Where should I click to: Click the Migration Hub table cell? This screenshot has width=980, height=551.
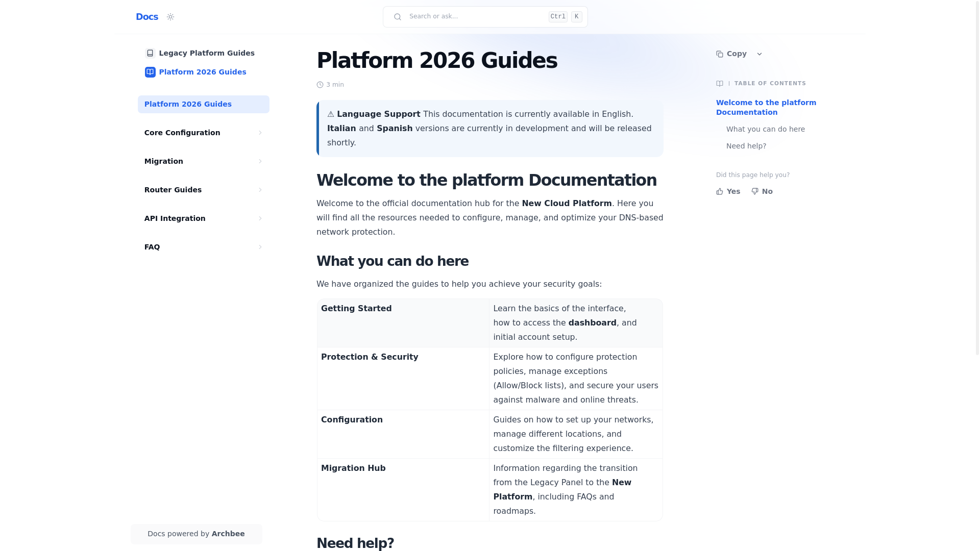[403, 490]
